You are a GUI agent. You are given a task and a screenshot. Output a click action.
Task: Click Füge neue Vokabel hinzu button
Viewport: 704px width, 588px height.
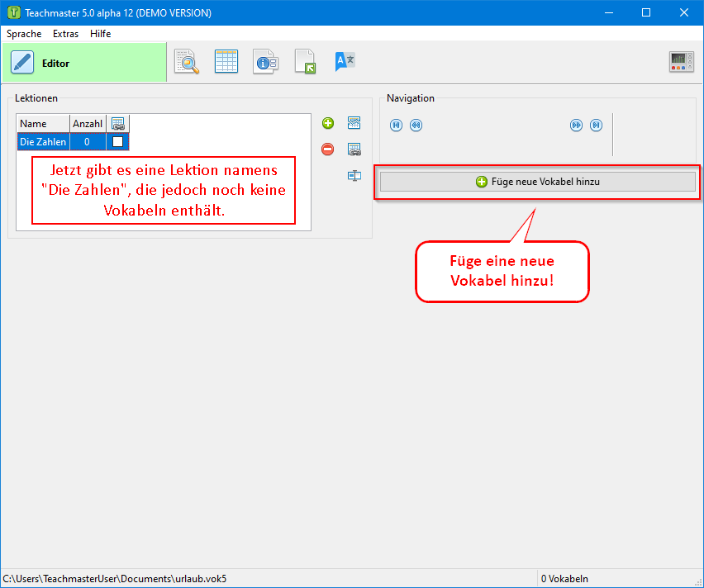537,182
